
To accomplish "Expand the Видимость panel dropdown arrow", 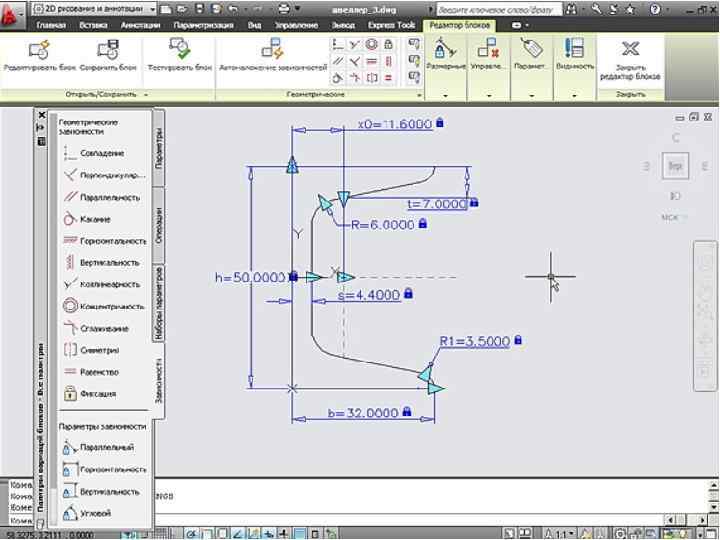I will click(x=574, y=96).
